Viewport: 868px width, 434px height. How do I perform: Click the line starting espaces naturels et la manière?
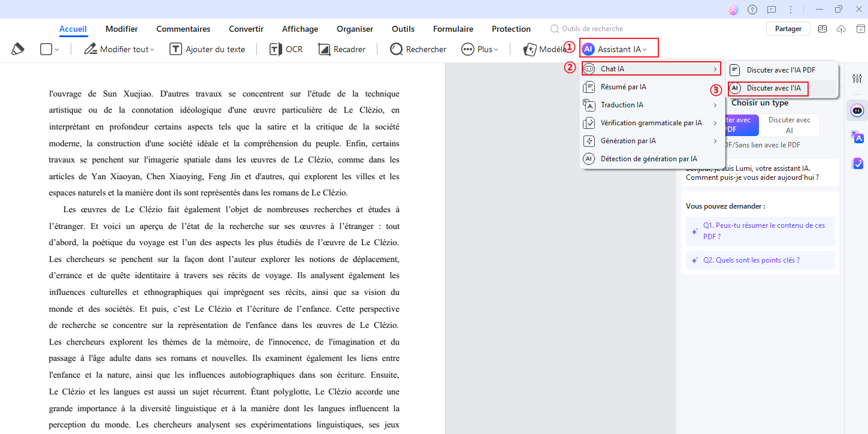198,193
